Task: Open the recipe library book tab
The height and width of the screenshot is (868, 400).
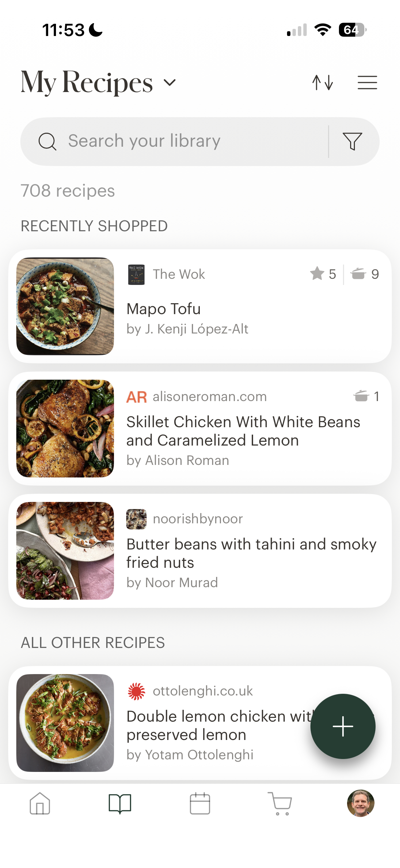Action: tap(120, 803)
